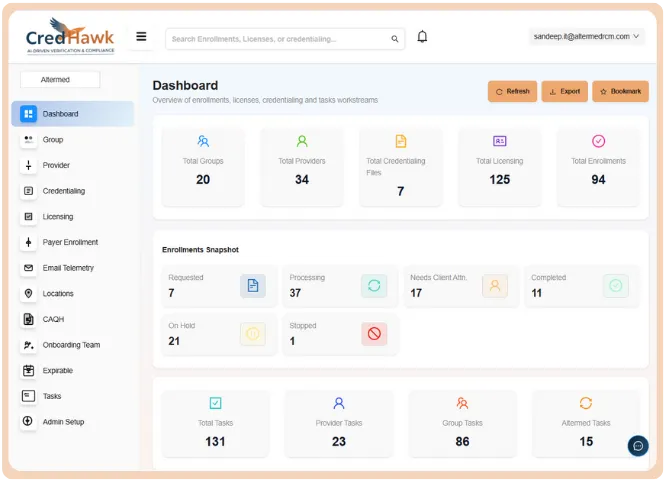
Task: Click the Processing refresh icon
Action: pyautogui.click(x=374, y=286)
